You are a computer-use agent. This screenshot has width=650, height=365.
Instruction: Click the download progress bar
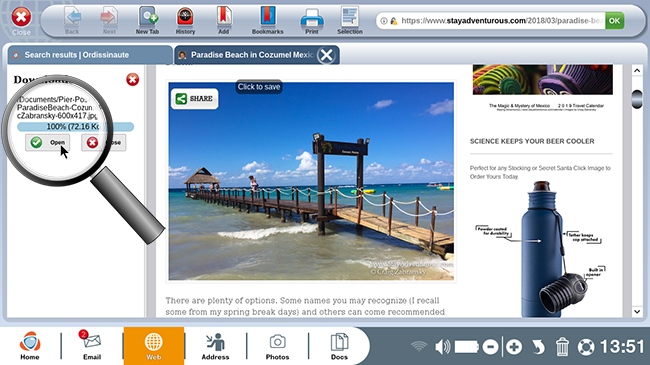pos(75,127)
